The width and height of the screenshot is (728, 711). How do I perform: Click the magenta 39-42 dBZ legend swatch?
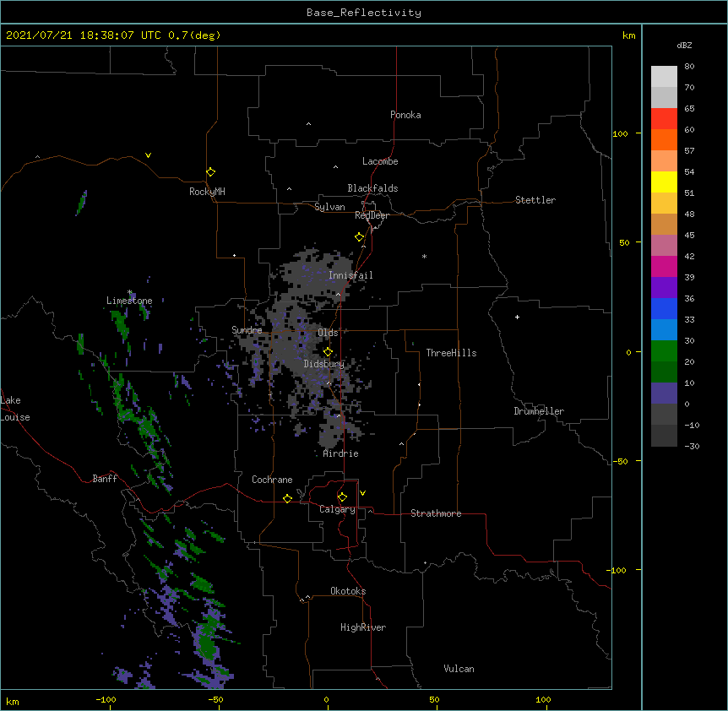coord(664,266)
